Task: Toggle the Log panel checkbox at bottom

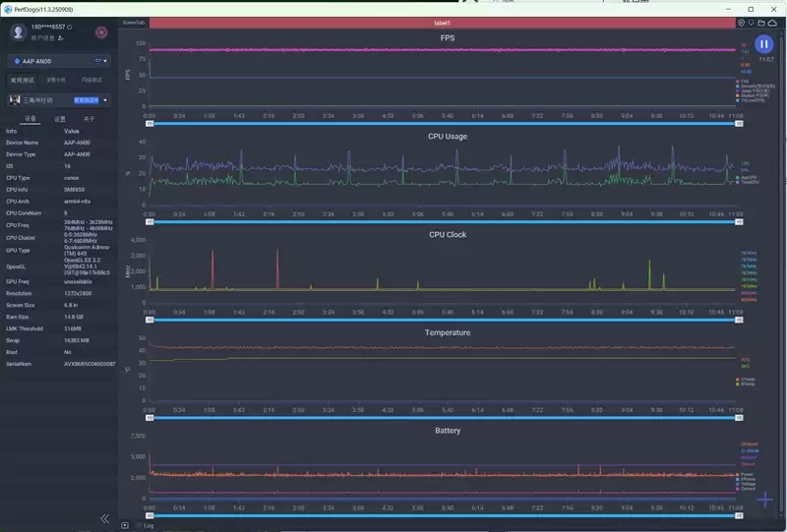Action: tap(125, 525)
